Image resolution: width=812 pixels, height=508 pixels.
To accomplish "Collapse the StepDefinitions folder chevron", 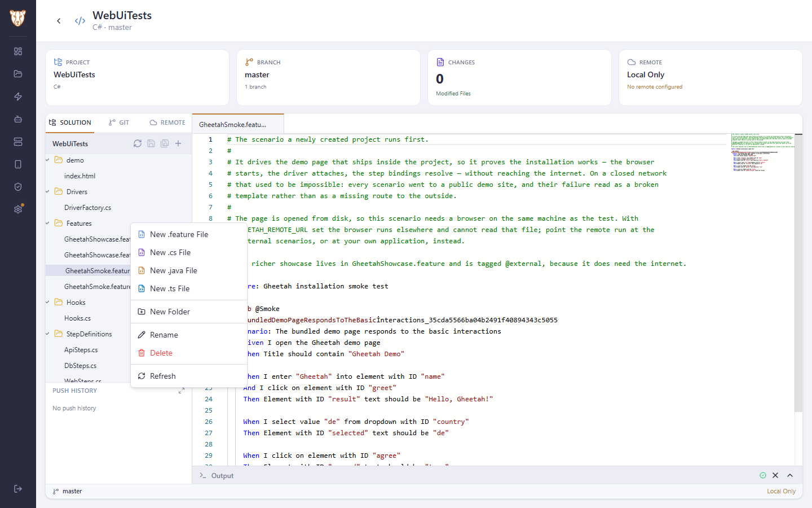I will tap(48, 334).
